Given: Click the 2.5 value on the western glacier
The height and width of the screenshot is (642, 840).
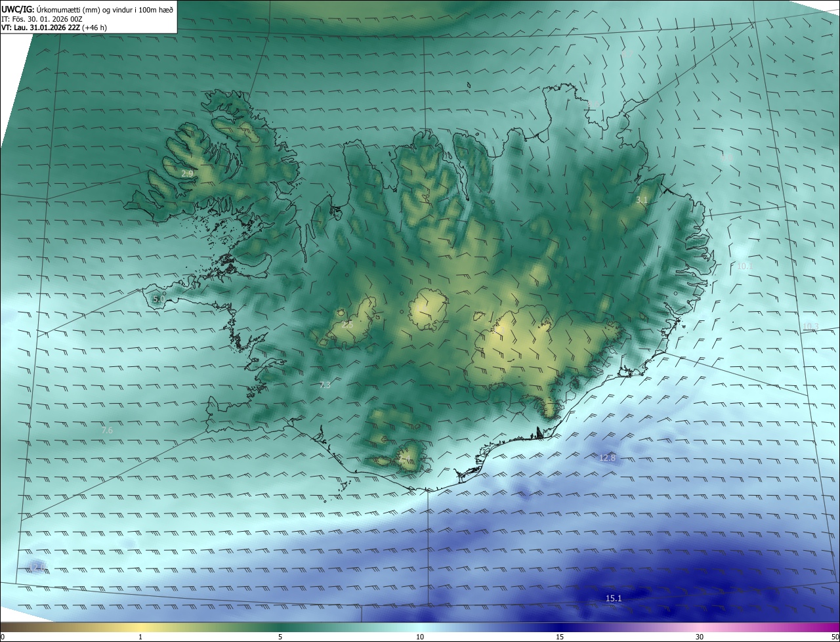Looking at the screenshot, I should (347, 324).
